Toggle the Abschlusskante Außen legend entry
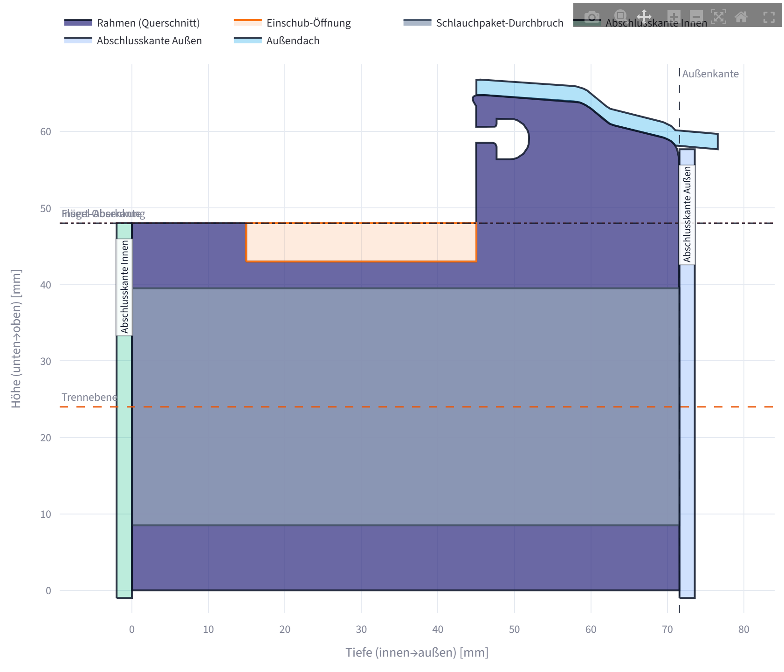This screenshot has width=784, height=672. (133, 41)
